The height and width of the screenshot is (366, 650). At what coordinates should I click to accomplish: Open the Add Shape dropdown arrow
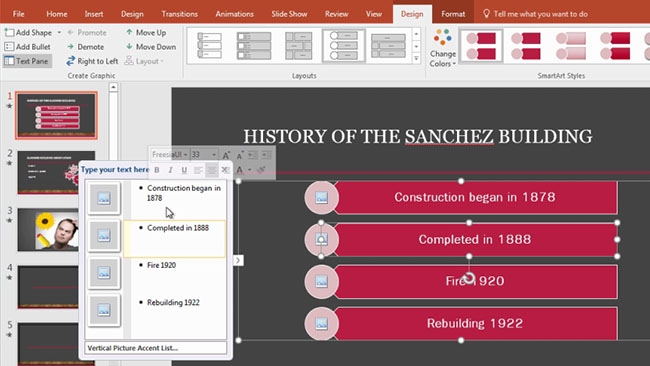(59, 32)
